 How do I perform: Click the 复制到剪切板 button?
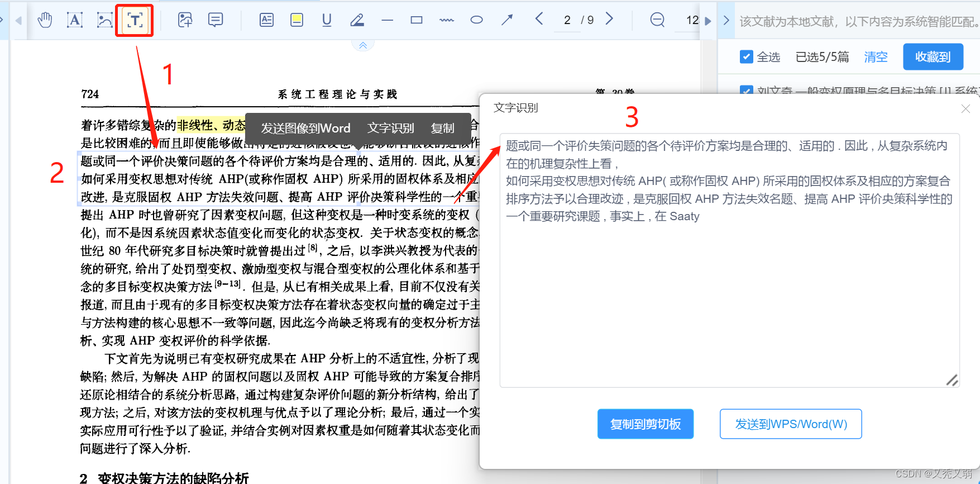click(645, 424)
